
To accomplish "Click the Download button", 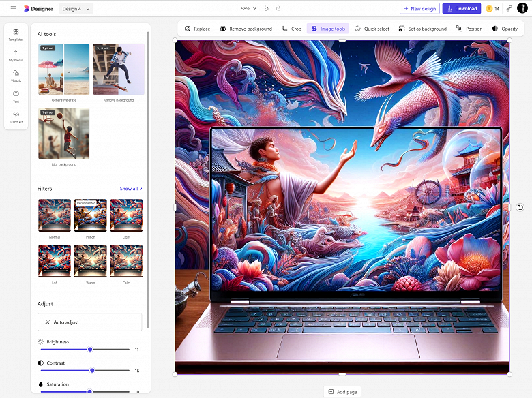I will (x=462, y=8).
